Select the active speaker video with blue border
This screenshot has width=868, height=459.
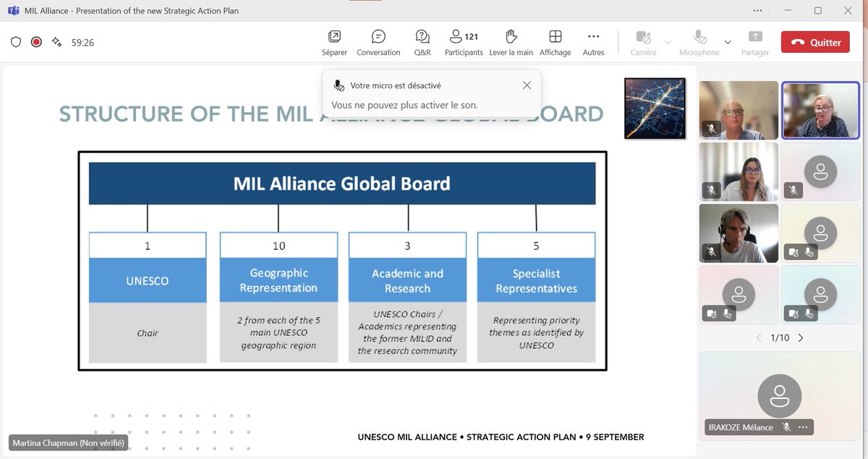coord(820,110)
